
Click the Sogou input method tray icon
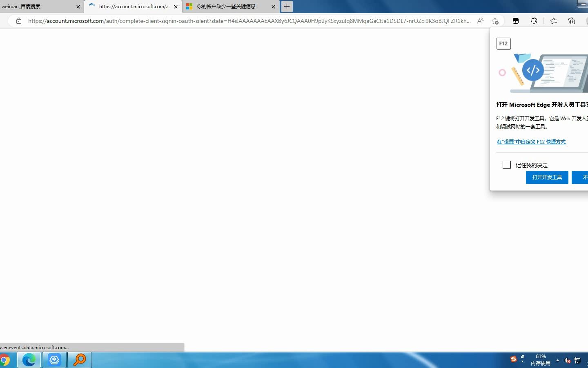click(514, 359)
